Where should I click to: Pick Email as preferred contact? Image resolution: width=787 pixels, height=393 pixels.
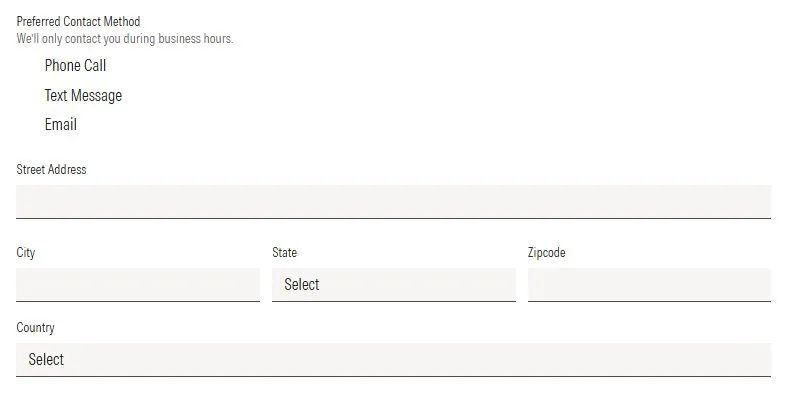coord(61,124)
